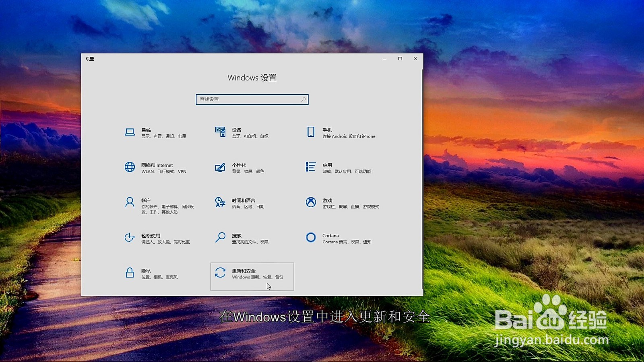Open the 隐私 (Privacy) lock icon
Image resolution: width=644 pixels, height=362 pixels.
pos(130,273)
